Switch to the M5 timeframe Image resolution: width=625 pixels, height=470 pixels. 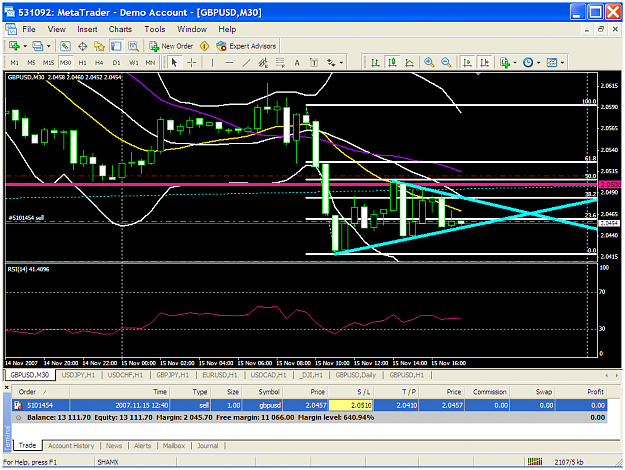tap(31, 63)
